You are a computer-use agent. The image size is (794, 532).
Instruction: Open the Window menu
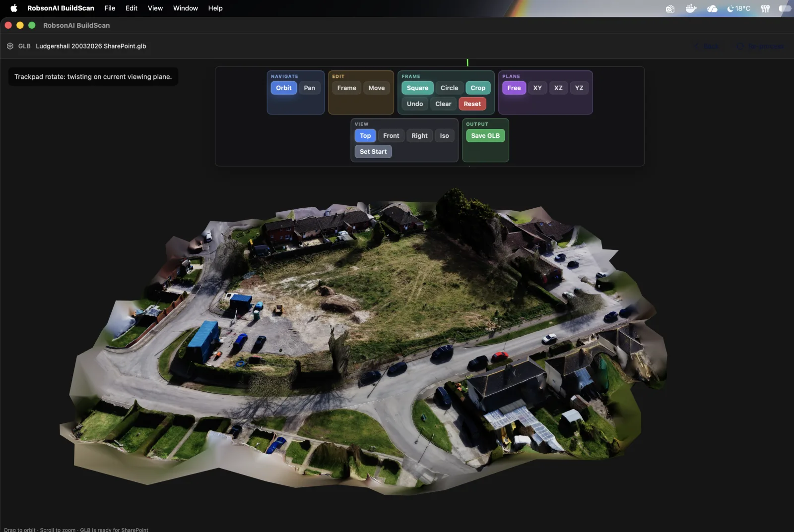[x=186, y=8]
